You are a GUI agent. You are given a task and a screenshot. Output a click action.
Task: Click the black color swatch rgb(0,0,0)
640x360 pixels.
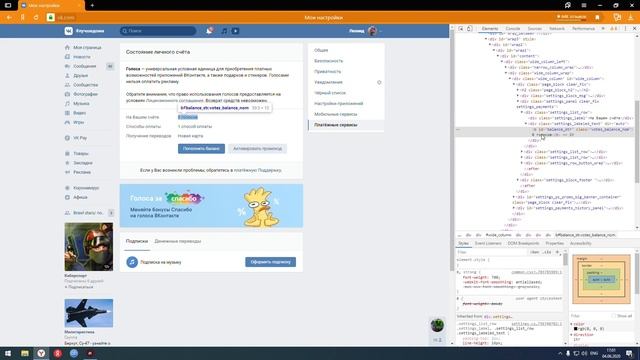576,329
